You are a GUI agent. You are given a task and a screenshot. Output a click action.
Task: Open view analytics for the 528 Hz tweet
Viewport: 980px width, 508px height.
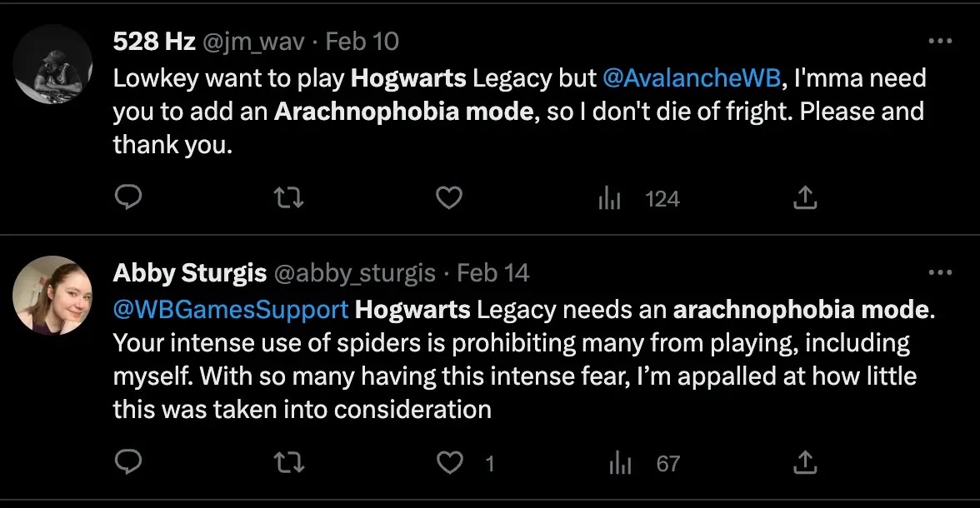[x=609, y=197]
